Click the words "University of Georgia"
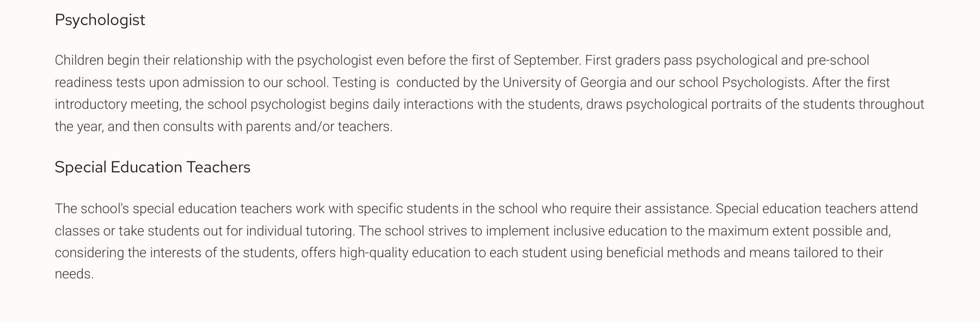This screenshot has height=323, width=980. click(x=564, y=83)
